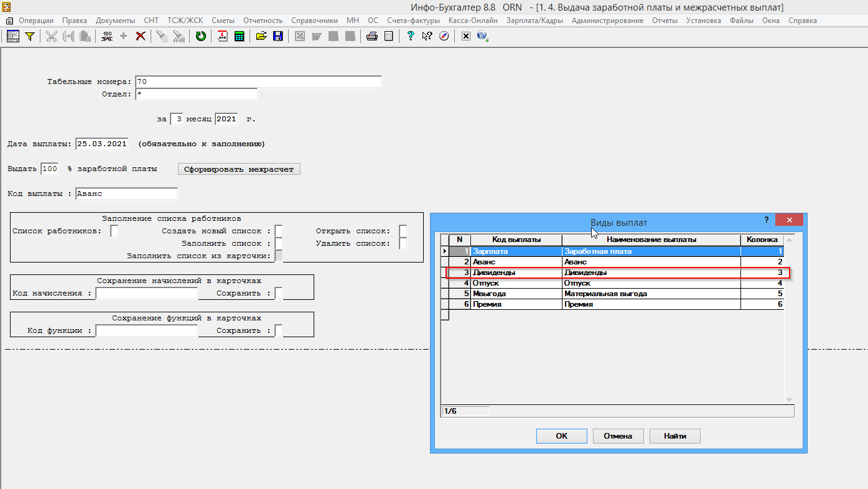The width and height of the screenshot is (868, 489).
Task: Click the gray plus add icon
Action: click(x=123, y=36)
